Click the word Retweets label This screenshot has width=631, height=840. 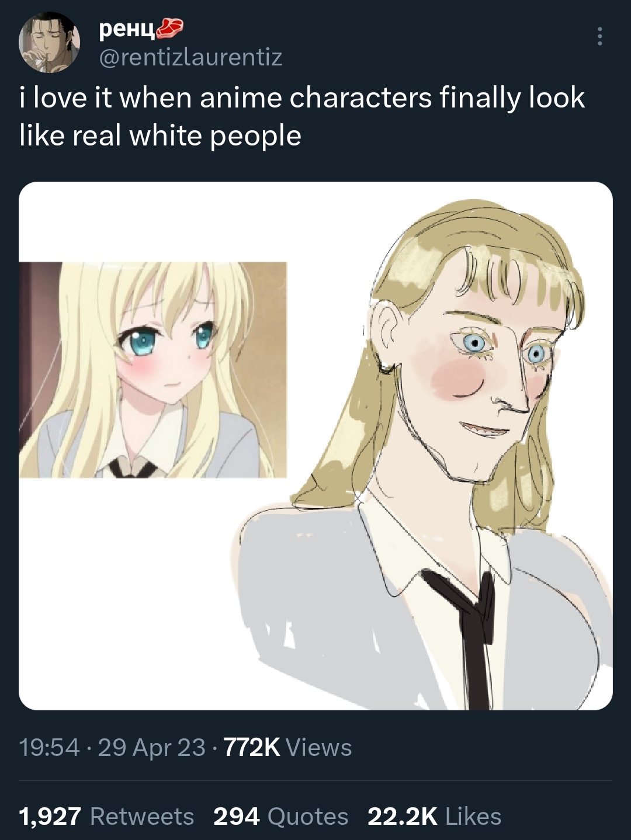point(142,816)
